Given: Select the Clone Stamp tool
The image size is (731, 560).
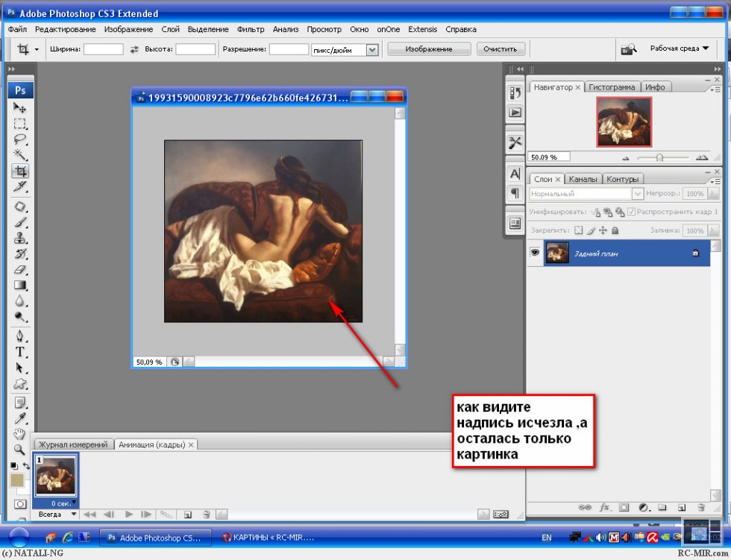Looking at the screenshot, I should 19,239.
